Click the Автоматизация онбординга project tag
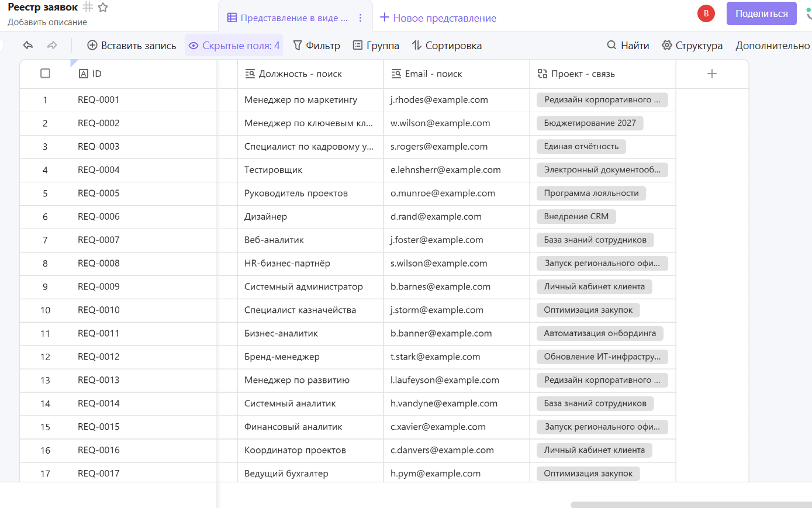This screenshot has height=508, width=812. pos(600,334)
